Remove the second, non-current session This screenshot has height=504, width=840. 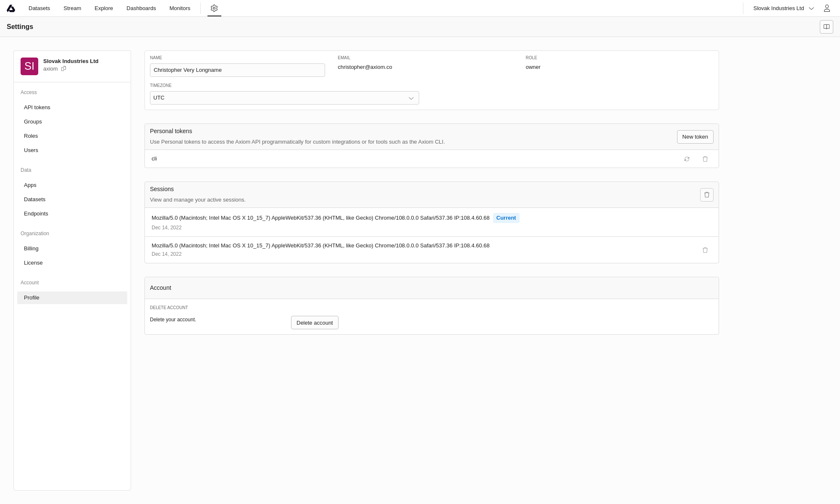(x=705, y=250)
